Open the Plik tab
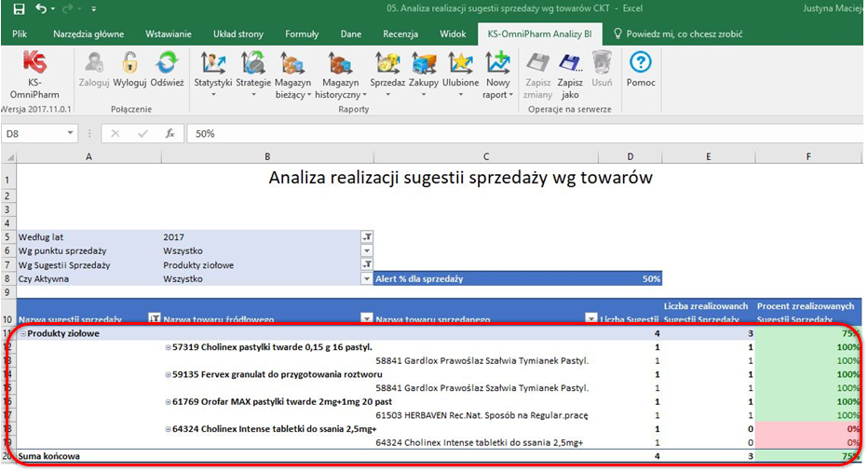Screen dimensions: 868x472 tap(20, 34)
